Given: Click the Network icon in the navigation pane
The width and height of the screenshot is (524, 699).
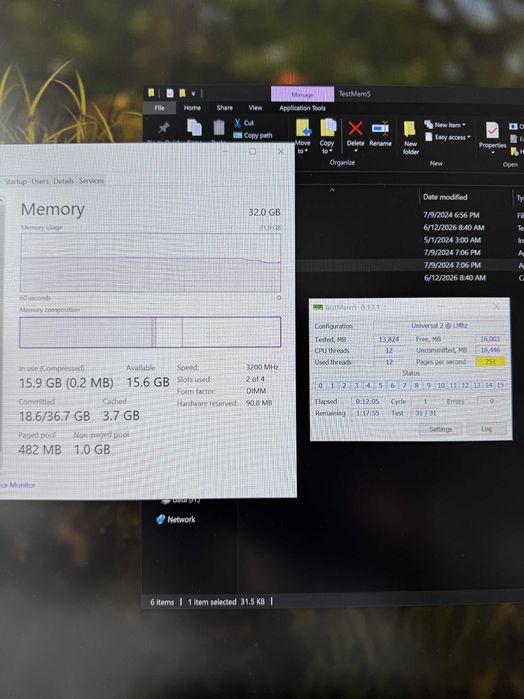Looking at the screenshot, I should [161, 519].
